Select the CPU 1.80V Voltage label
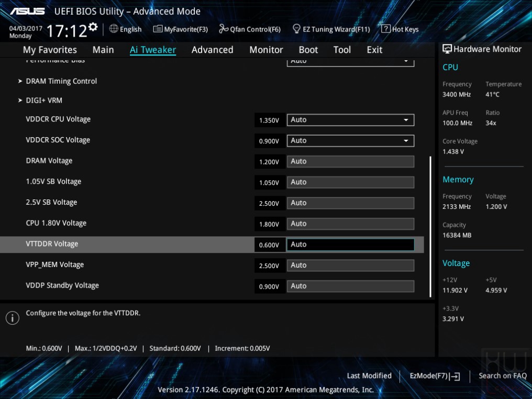532x399 pixels. (57, 223)
